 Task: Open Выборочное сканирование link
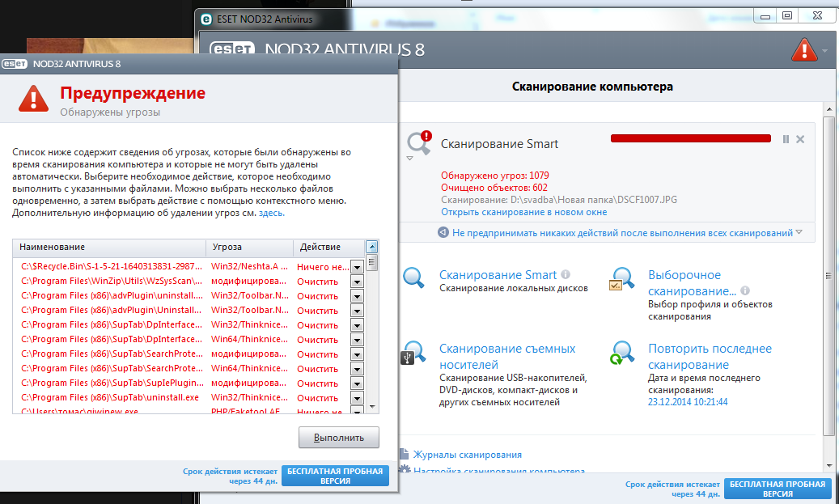point(692,283)
